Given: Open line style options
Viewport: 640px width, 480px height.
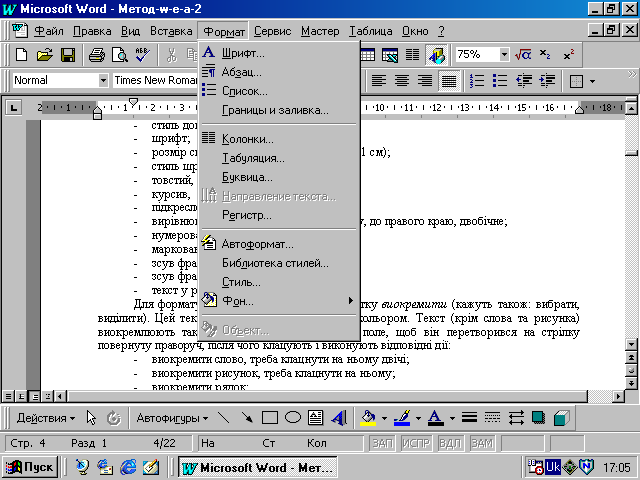Looking at the screenshot, I should [x=469, y=418].
